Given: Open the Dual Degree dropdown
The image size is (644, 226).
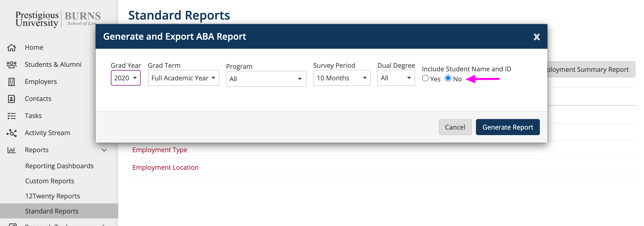Looking at the screenshot, I should (396, 78).
